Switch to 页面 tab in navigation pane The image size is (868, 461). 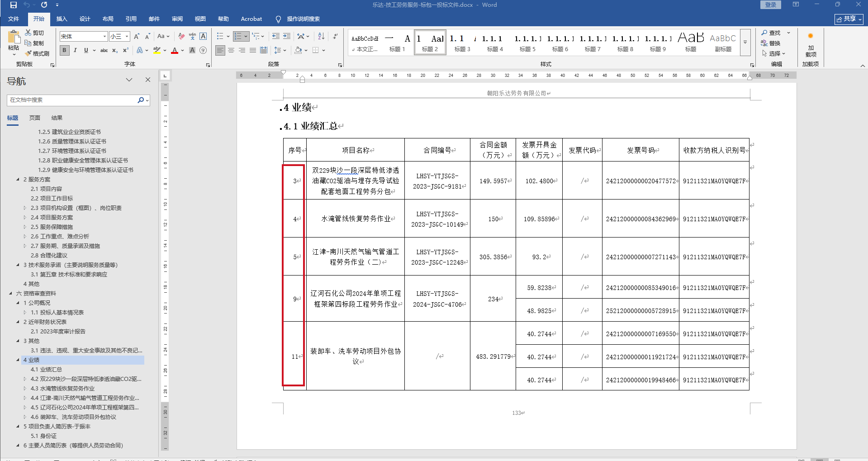pos(35,118)
